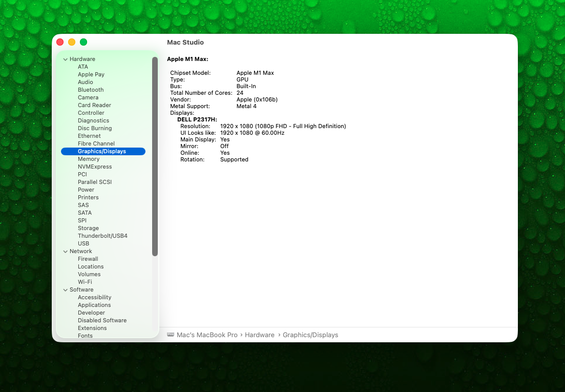This screenshot has height=392, width=565.
Task: Select USB in the Hardware list
Action: click(83, 243)
